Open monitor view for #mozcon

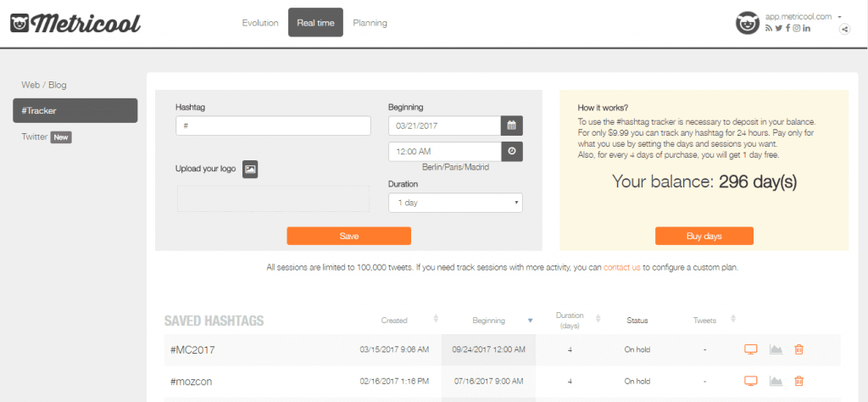(x=750, y=381)
